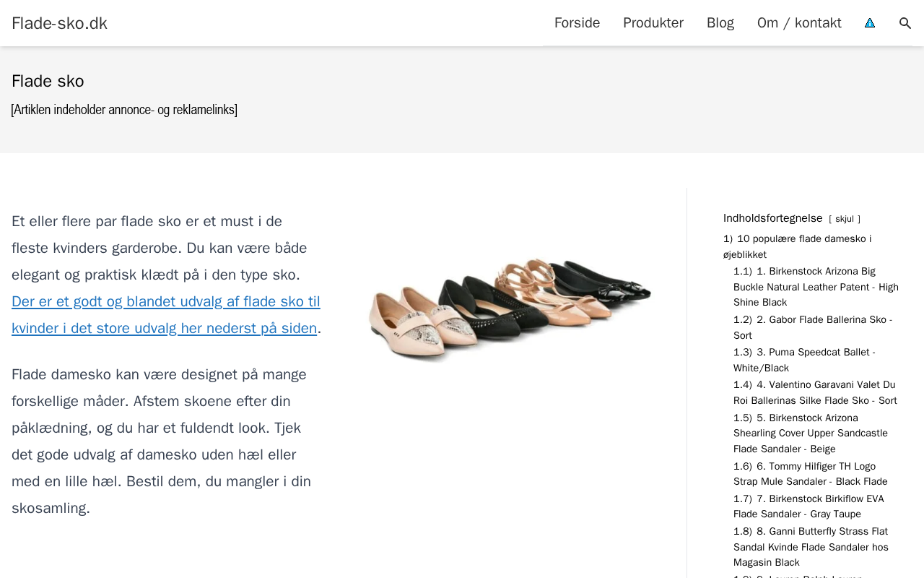This screenshot has height=578, width=924.
Task: Jump to Valentino Garavani Valet Du Roi entry
Action: (815, 392)
